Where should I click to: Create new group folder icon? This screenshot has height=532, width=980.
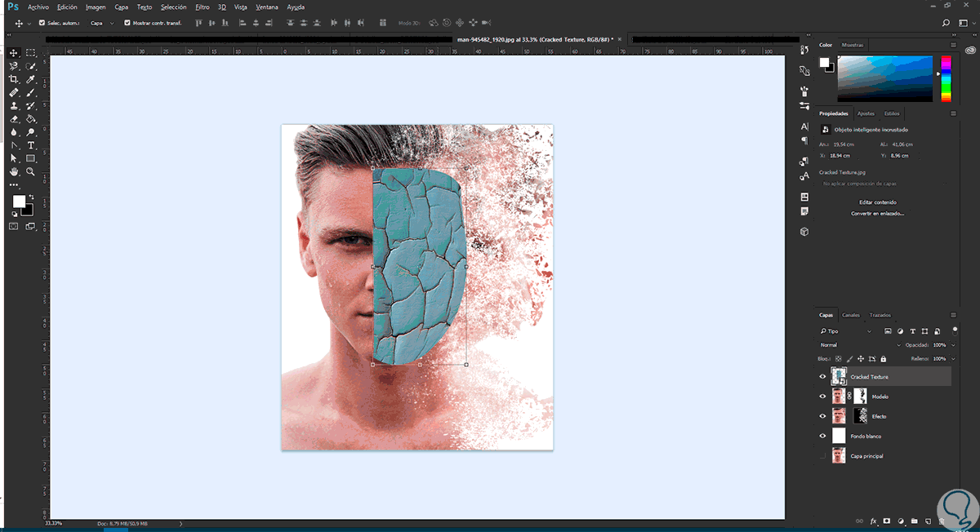coord(915,521)
